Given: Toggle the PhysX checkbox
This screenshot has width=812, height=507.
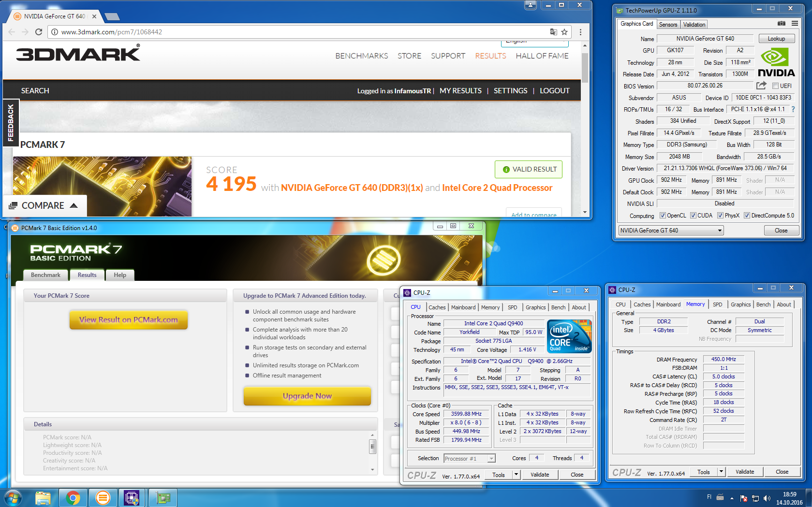Looking at the screenshot, I should pos(720,216).
